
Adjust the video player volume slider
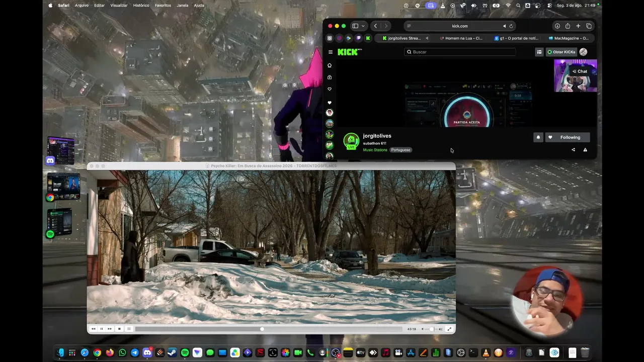432,329
